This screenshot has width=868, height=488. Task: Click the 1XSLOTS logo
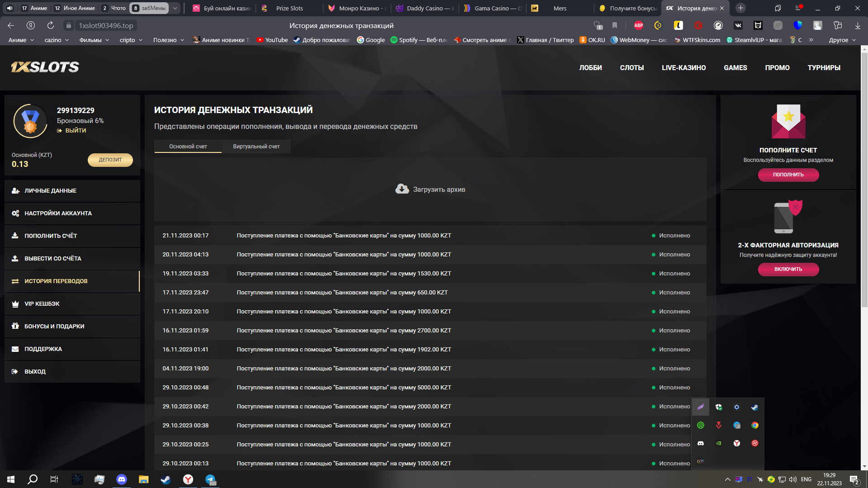pyautogui.click(x=45, y=67)
